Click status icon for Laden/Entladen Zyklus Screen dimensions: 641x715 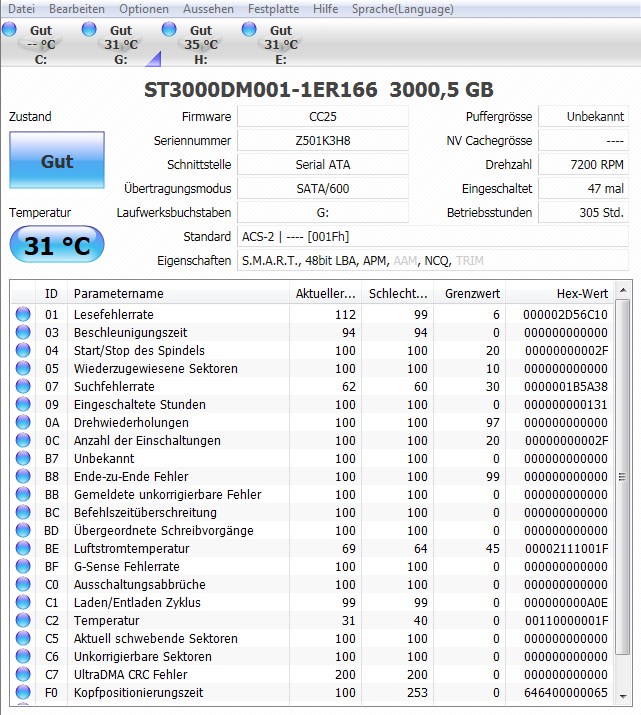click(23, 602)
